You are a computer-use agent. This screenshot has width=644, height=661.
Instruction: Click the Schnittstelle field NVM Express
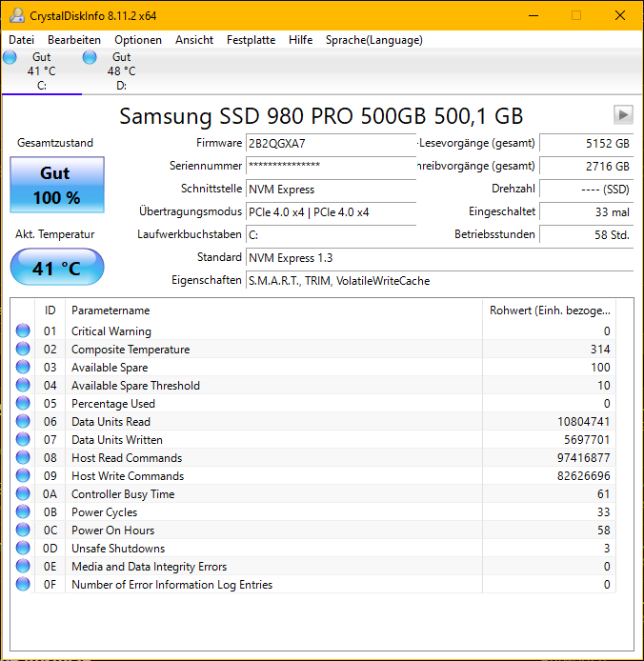pyautogui.click(x=332, y=189)
